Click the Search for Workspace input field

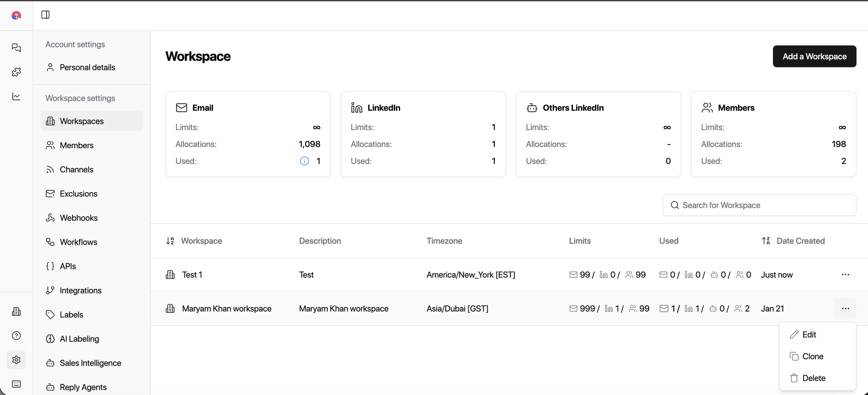[x=759, y=205]
